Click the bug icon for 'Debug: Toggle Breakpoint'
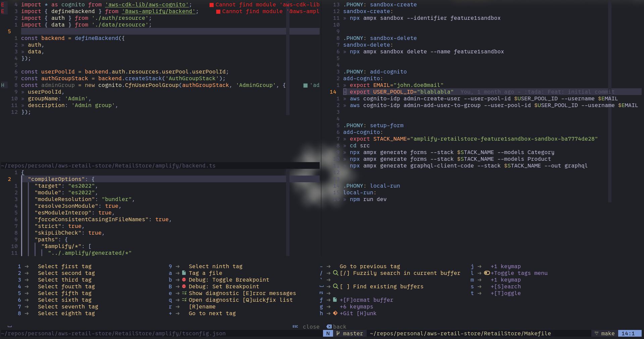This screenshot has width=644, height=339. pos(184,280)
